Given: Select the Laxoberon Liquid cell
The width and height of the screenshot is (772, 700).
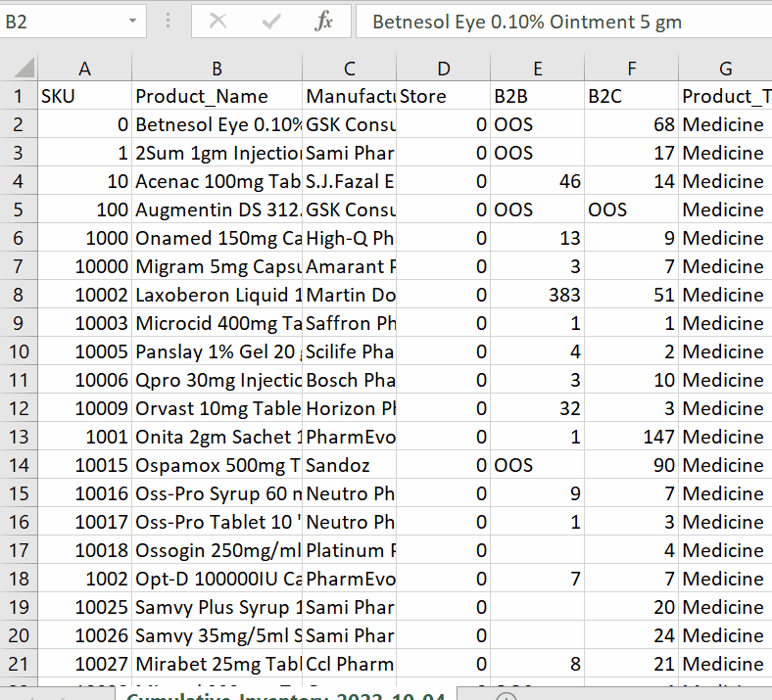Looking at the screenshot, I should 217,295.
